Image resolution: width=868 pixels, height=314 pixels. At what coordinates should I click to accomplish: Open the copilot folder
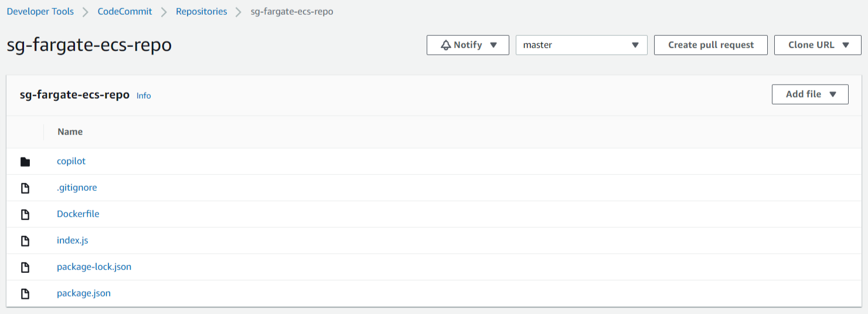click(x=71, y=161)
